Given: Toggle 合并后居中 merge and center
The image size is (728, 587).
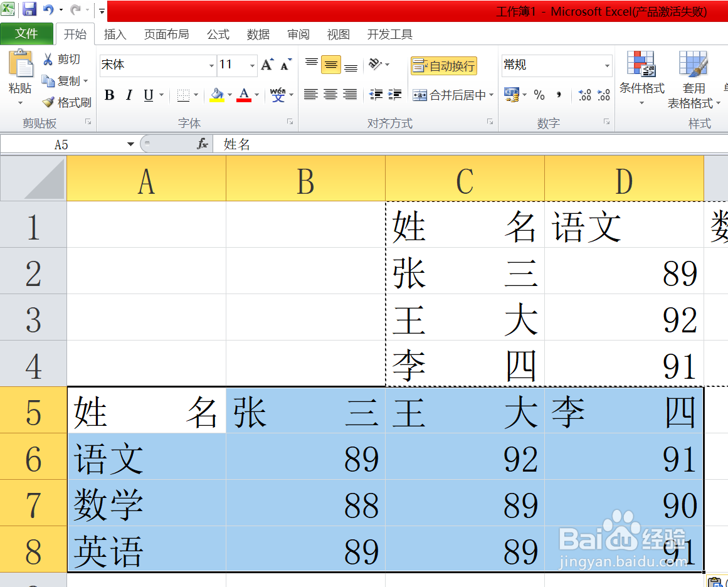Looking at the screenshot, I should click(448, 95).
